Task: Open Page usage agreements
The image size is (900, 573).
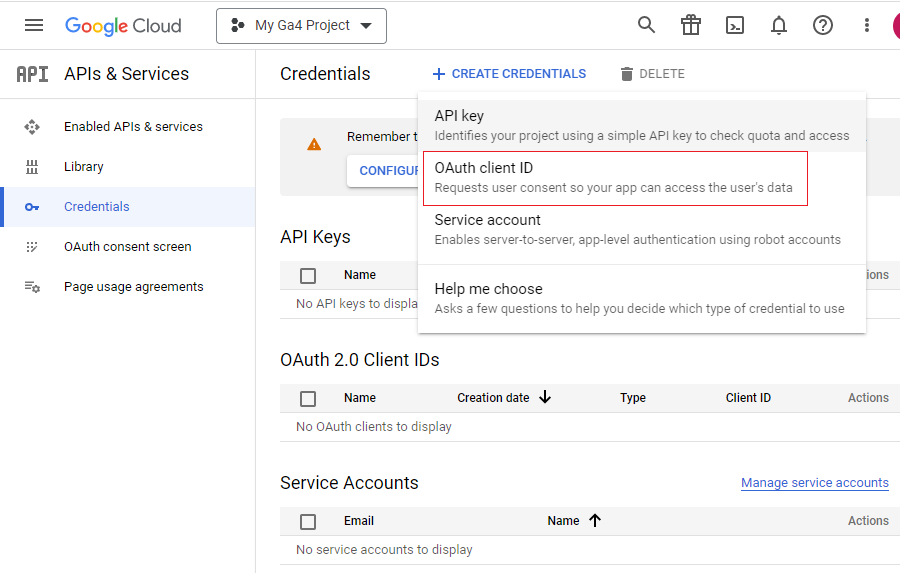Action: pyautogui.click(x=134, y=287)
